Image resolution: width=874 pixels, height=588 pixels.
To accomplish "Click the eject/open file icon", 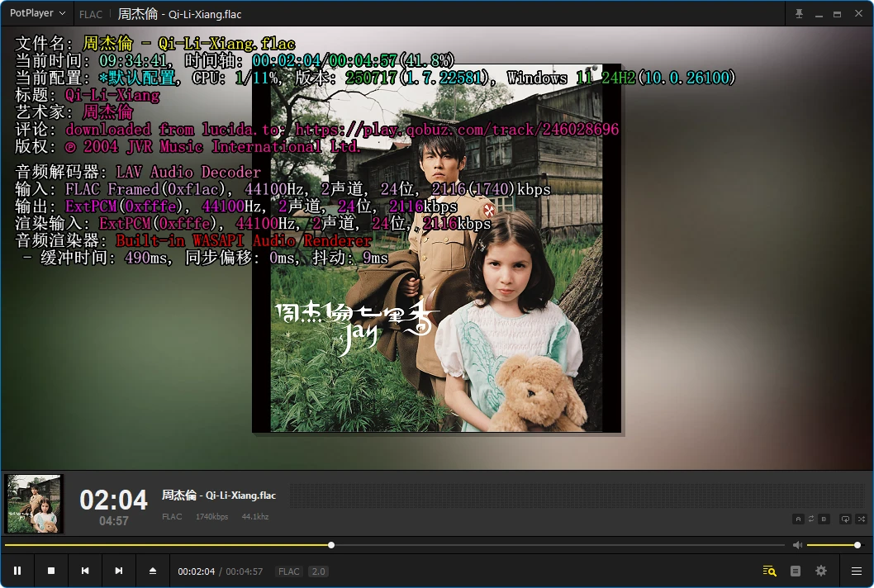I will click(x=153, y=571).
